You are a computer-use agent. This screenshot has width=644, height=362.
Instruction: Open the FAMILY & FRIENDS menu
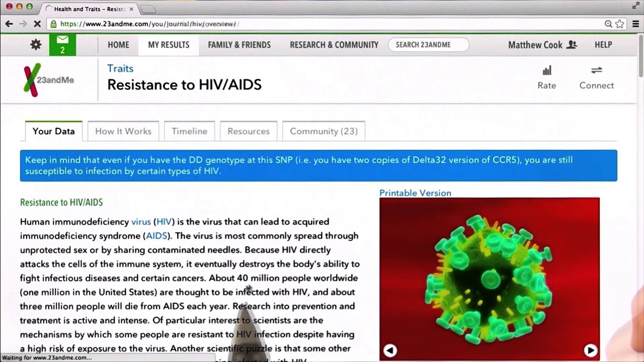click(239, 45)
